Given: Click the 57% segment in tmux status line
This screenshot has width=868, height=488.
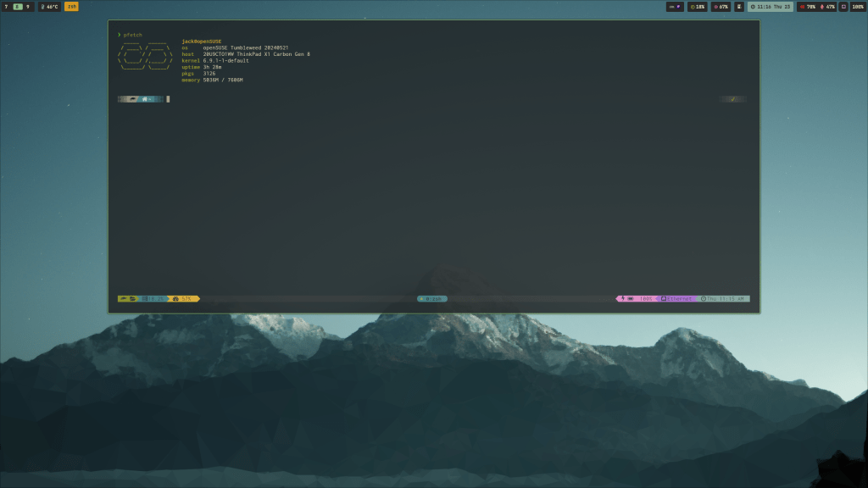Looking at the screenshot, I should pos(185,299).
